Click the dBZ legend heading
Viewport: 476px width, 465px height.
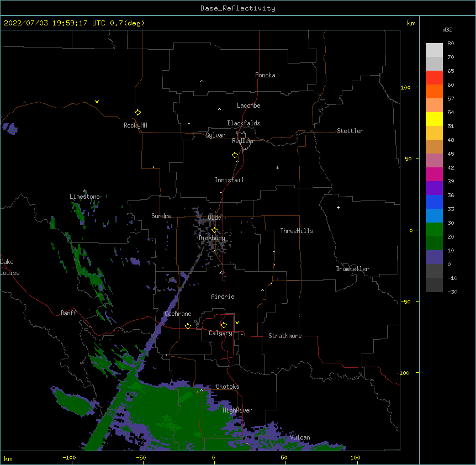tap(447, 29)
